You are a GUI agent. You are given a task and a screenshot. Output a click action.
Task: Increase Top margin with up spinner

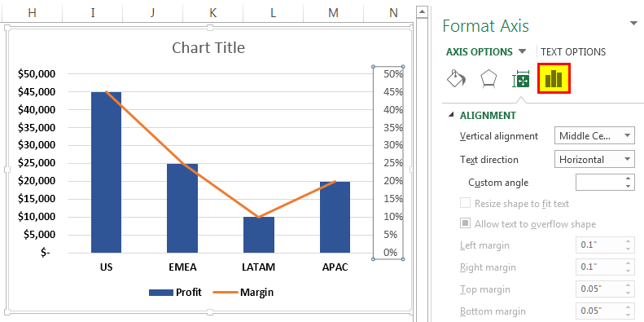coord(628,285)
